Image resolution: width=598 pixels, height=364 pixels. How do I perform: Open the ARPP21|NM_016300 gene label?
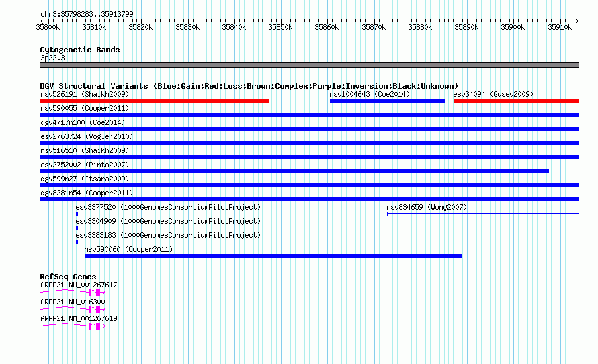coord(73,302)
